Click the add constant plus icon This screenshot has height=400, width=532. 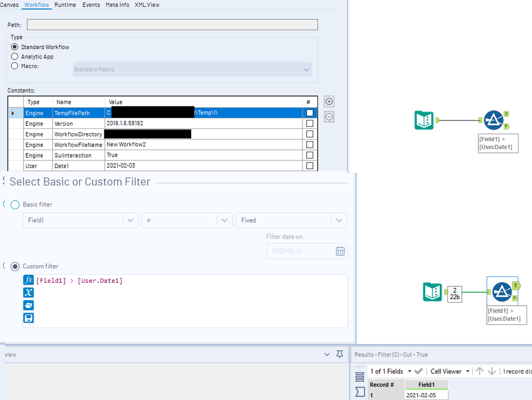[329, 101]
